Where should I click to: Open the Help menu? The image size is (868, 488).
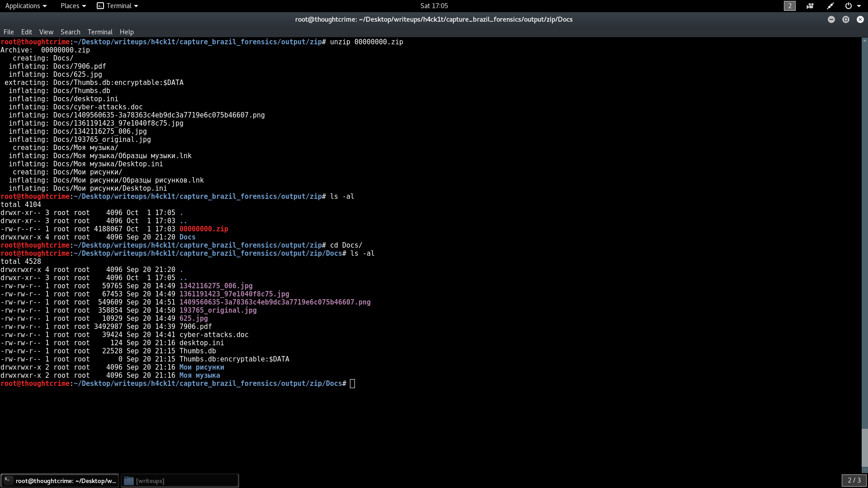point(127,32)
